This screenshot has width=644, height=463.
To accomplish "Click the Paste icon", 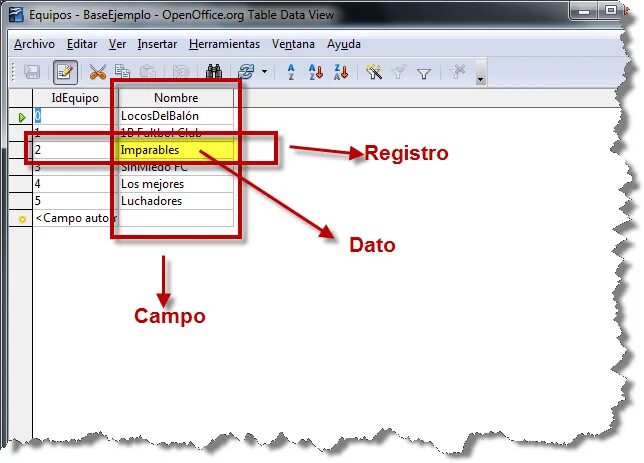I will tap(148, 72).
